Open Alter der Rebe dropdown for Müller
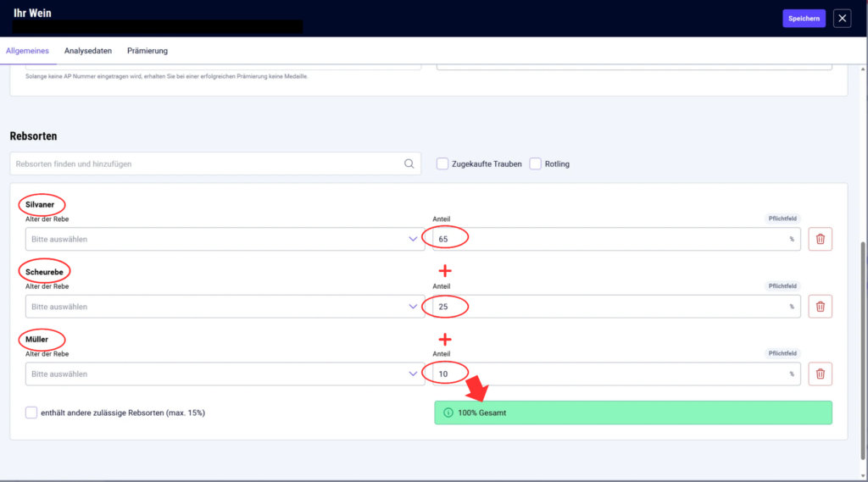This screenshot has height=482, width=868. pos(225,374)
